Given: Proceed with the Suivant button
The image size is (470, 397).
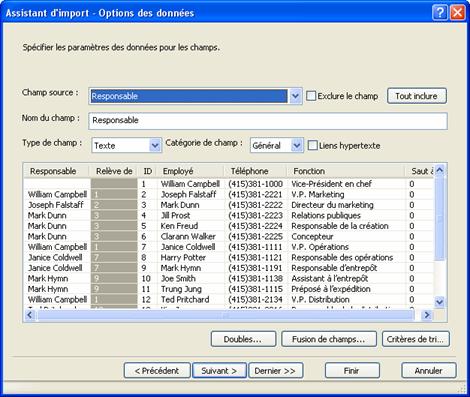Looking at the screenshot, I should pyautogui.click(x=219, y=371).
